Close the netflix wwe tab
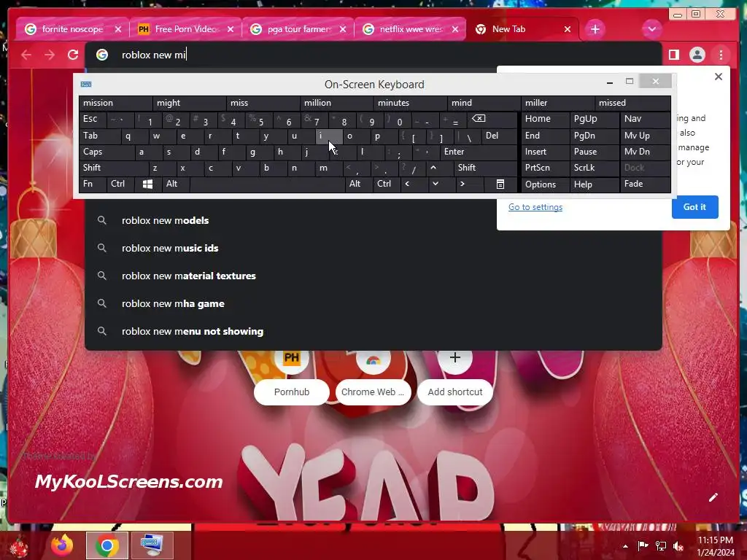The width and height of the screenshot is (747, 560). [455, 29]
